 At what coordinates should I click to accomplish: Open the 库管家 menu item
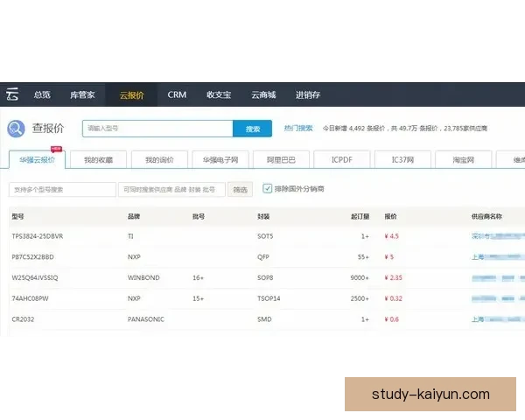pyautogui.click(x=82, y=94)
